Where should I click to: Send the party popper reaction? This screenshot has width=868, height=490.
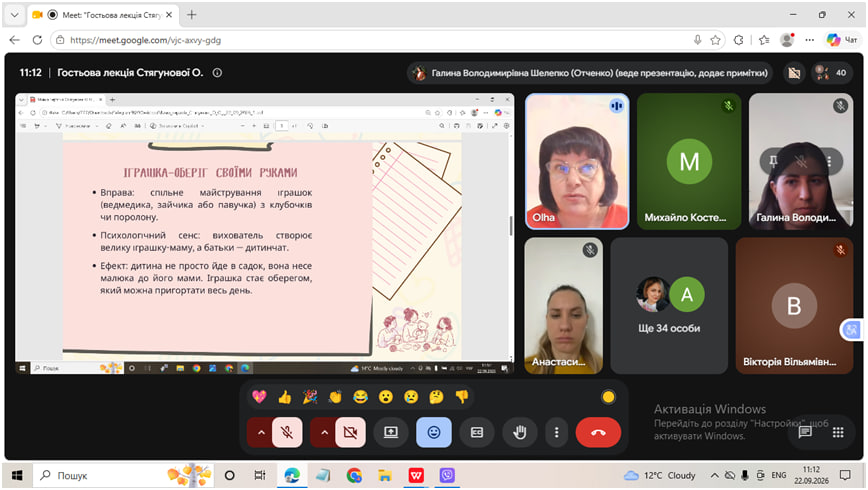(310, 397)
